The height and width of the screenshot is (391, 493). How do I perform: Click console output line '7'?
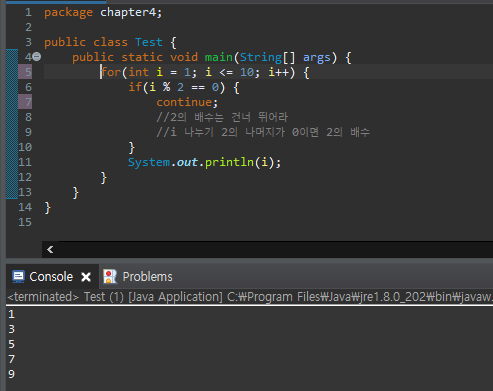pyautogui.click(x=12, y=359)
